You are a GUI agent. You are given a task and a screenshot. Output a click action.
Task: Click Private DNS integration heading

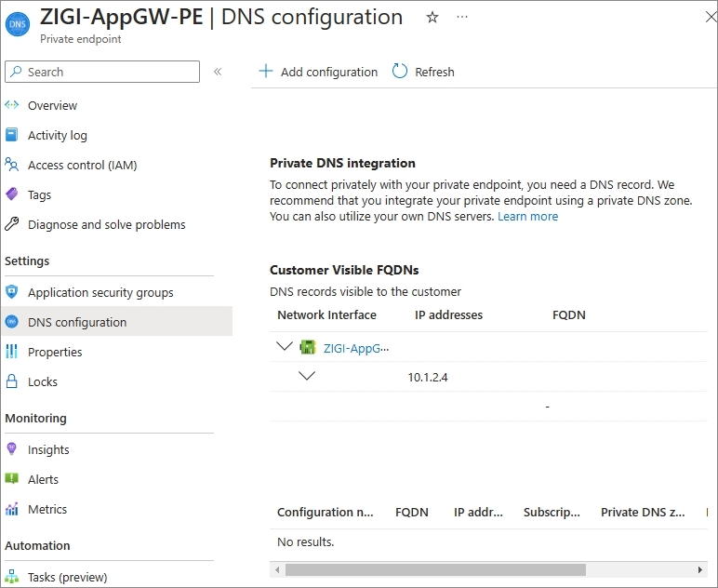click(x=342, y=163)
